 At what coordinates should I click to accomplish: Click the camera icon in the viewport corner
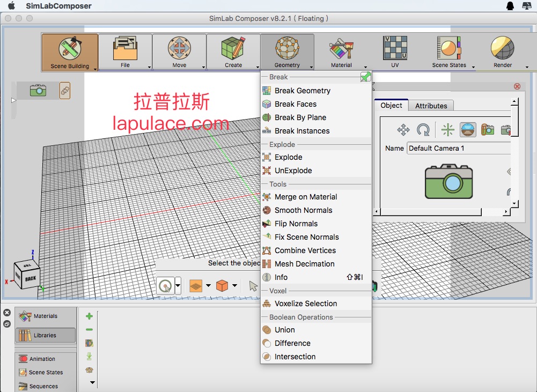[x=38, y=90]
